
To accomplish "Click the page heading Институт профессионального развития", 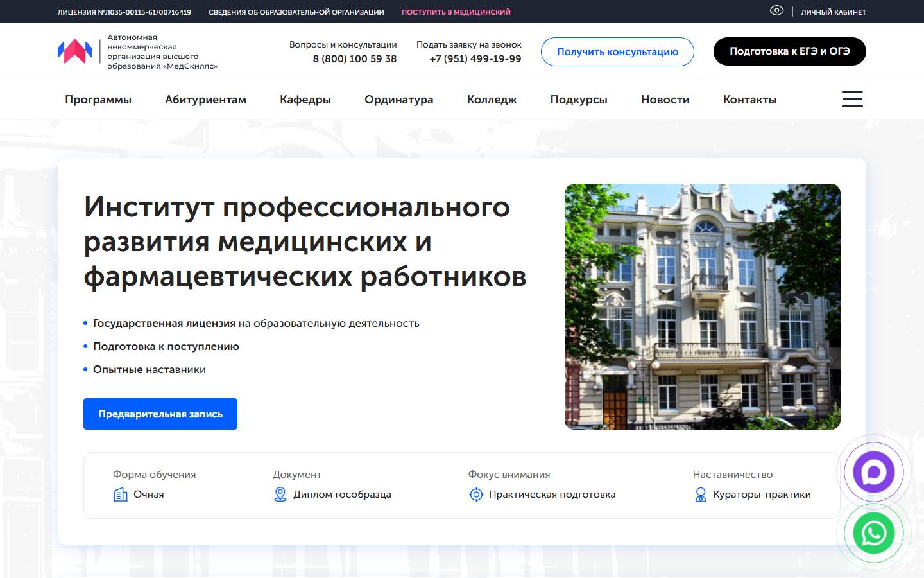I will coord(305,241).
